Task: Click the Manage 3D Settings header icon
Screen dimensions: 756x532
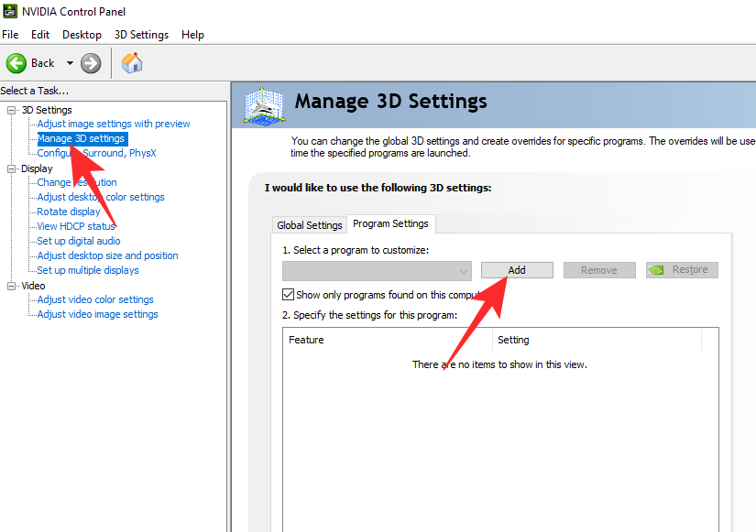Action: click(264, 105)
